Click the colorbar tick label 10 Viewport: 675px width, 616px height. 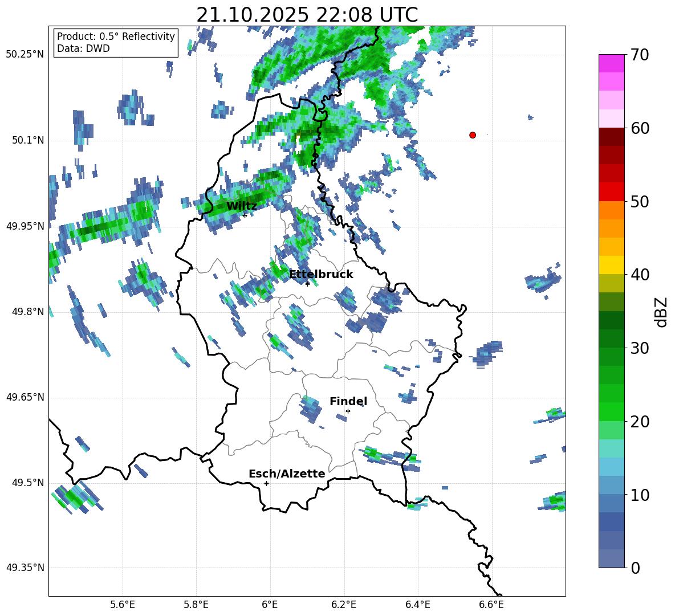tap(640, 495)
